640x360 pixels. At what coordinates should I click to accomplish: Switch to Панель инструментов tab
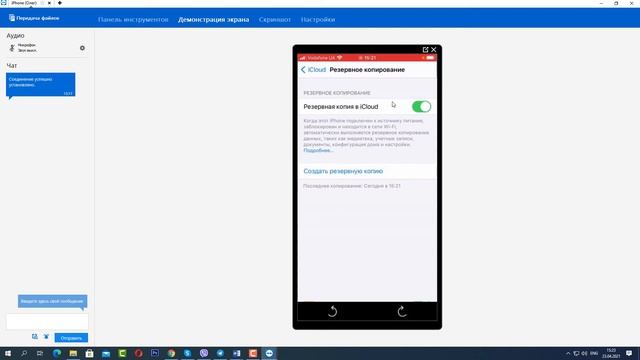pos(133,19)
